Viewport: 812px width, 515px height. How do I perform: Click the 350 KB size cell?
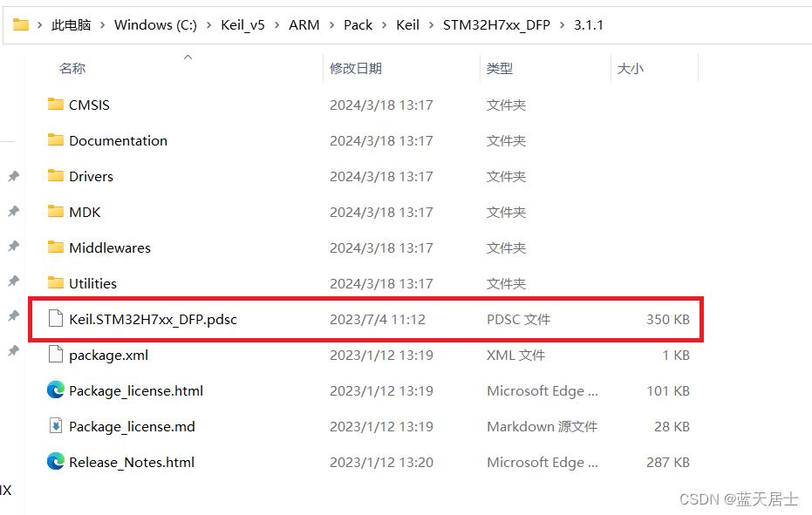pyautogui.click(x=668, y=319)
